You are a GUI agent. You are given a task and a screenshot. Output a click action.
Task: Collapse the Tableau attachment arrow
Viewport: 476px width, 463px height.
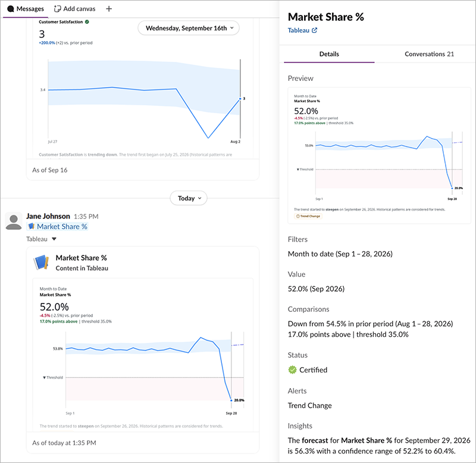coord(54,239)
